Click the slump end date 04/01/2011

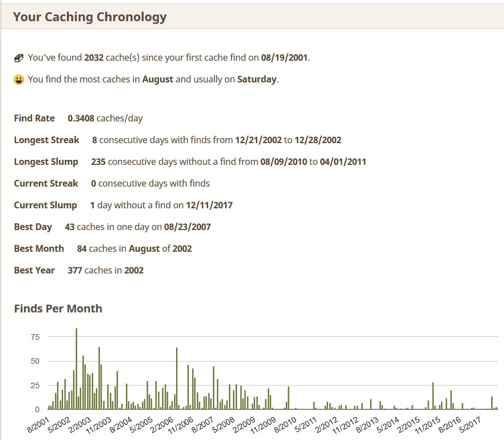[343, 162]
